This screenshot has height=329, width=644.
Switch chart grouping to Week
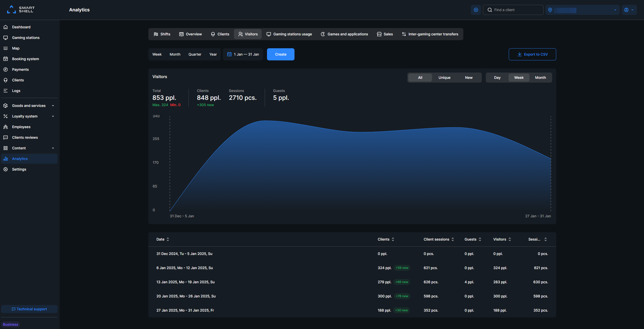coord(519,78)
